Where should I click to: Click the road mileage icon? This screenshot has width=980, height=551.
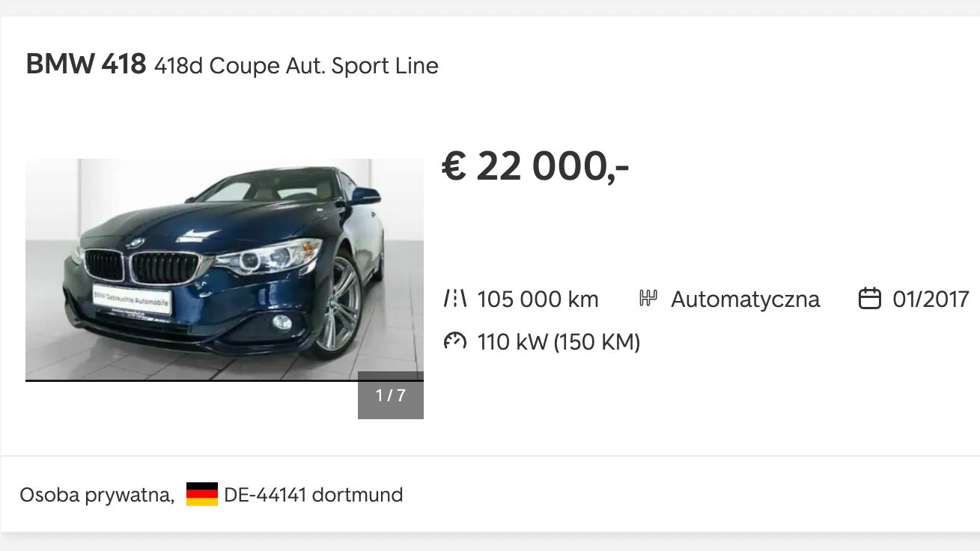455,299
